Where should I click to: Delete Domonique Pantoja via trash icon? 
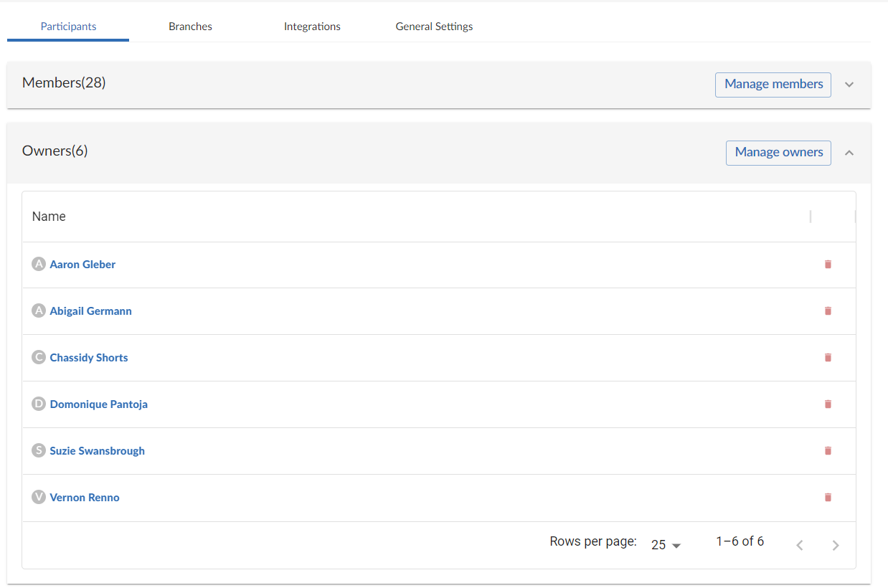828,404
